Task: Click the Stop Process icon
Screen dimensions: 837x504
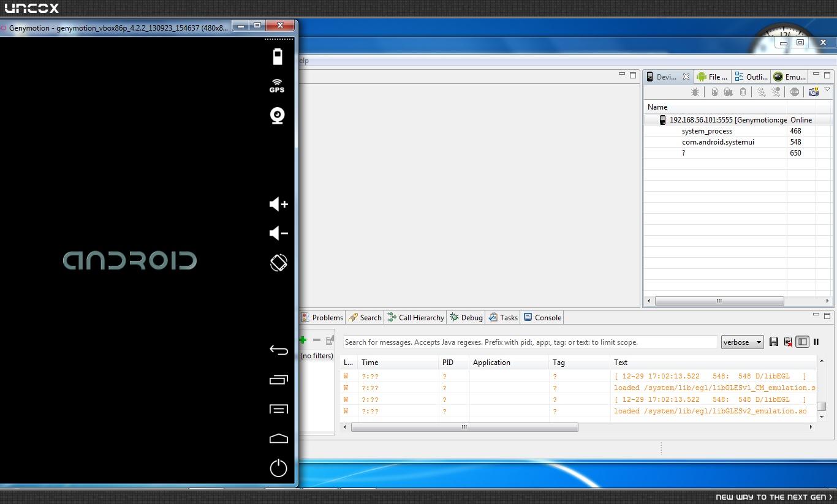Action: click(x=795, y=92)
